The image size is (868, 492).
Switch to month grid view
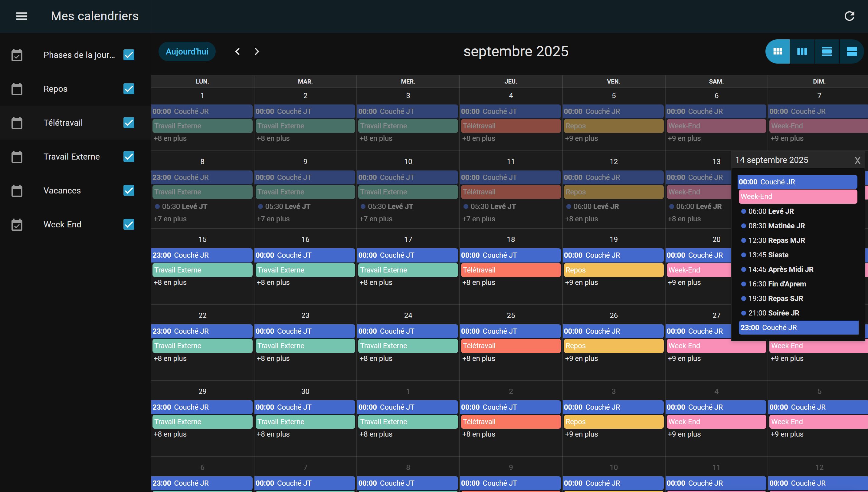click(778, 51)
